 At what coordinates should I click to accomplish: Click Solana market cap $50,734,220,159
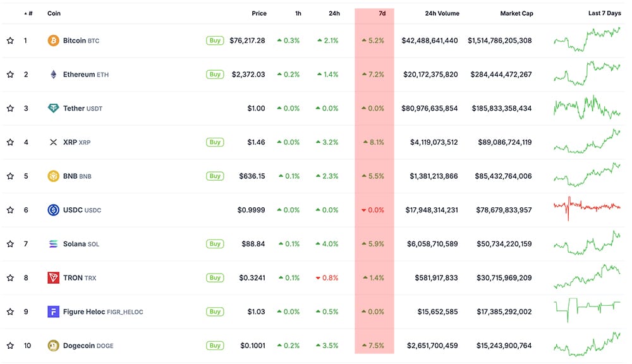click(x=504, y=243)
